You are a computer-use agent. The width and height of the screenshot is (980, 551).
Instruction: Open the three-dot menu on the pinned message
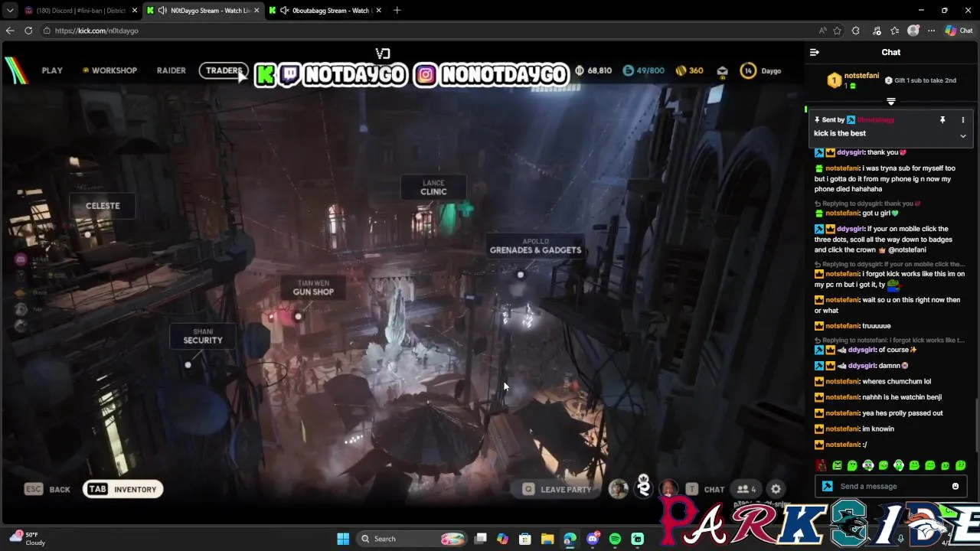tap(962, 120)
